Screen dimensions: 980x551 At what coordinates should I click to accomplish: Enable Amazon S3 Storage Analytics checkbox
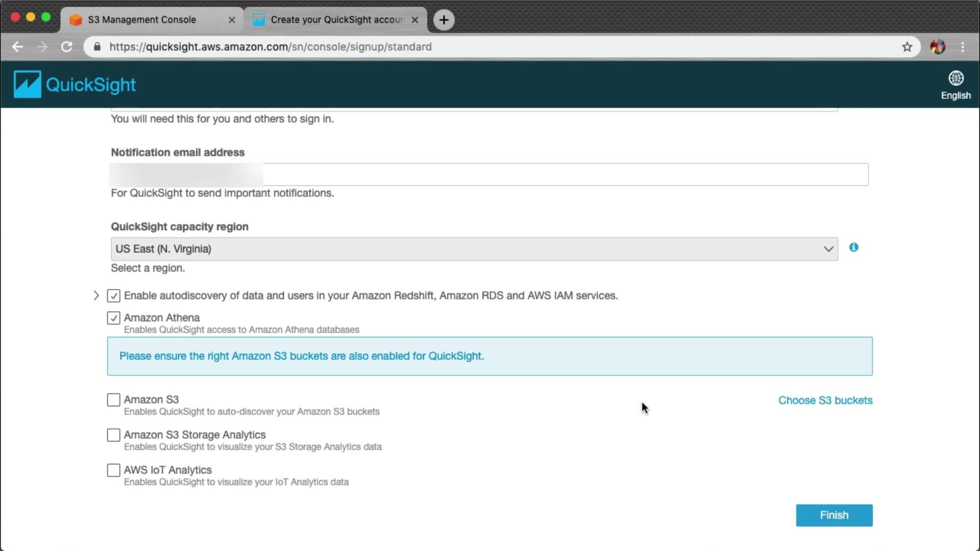pyautogui.click(x=113, y=435)
